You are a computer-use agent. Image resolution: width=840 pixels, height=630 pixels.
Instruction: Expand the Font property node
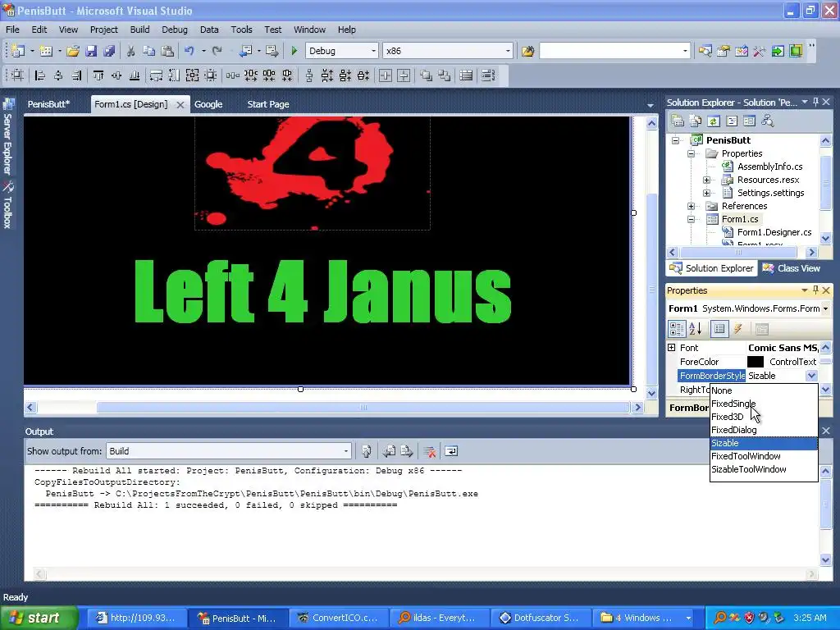[672, 348]
